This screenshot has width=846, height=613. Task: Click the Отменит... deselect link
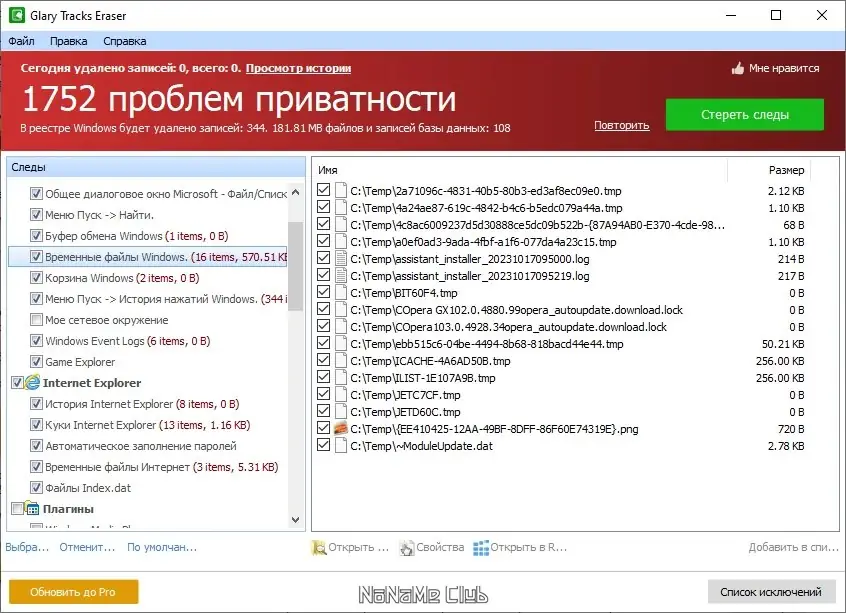click(x=87, y=547)
